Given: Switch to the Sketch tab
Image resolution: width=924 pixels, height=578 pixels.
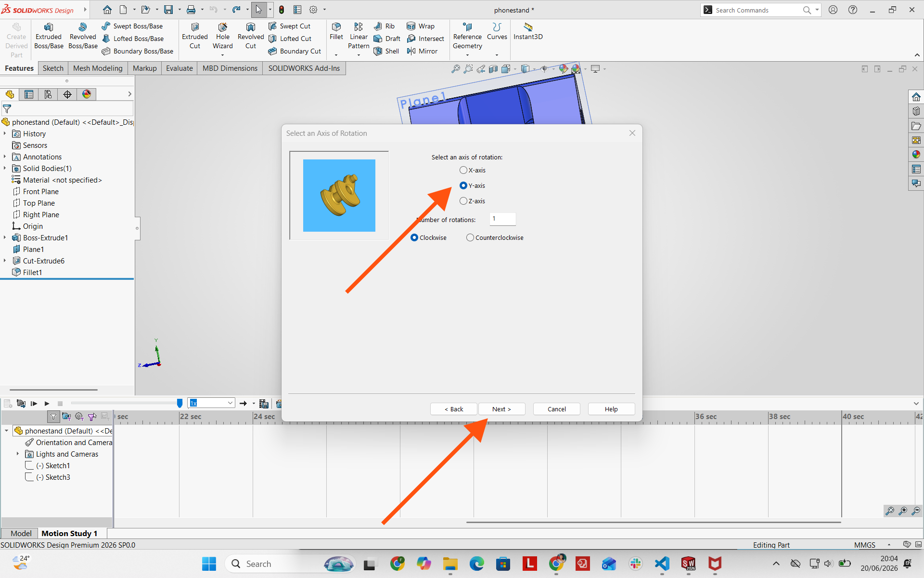Looking at the screenshot, I should pyautogui.click(x=53, y=68).
